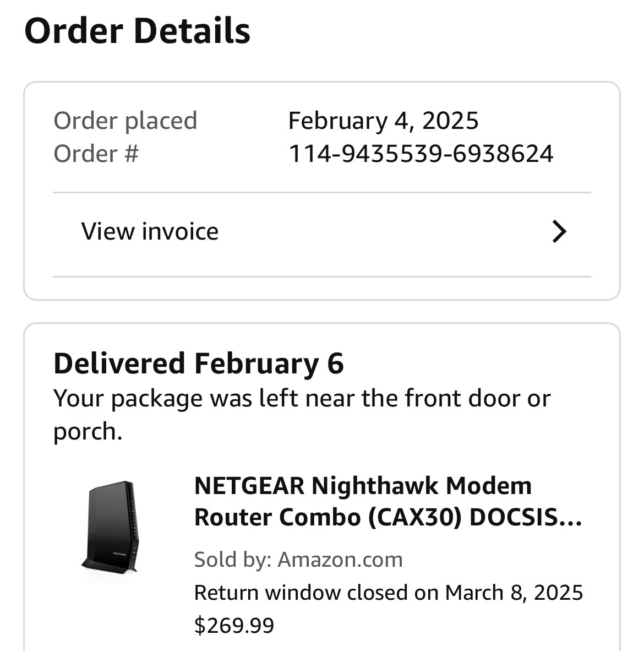This screenshot has width=644, height=651.
Task: Tap the chevron arrow beside View invoice
Action: point(559,232)
